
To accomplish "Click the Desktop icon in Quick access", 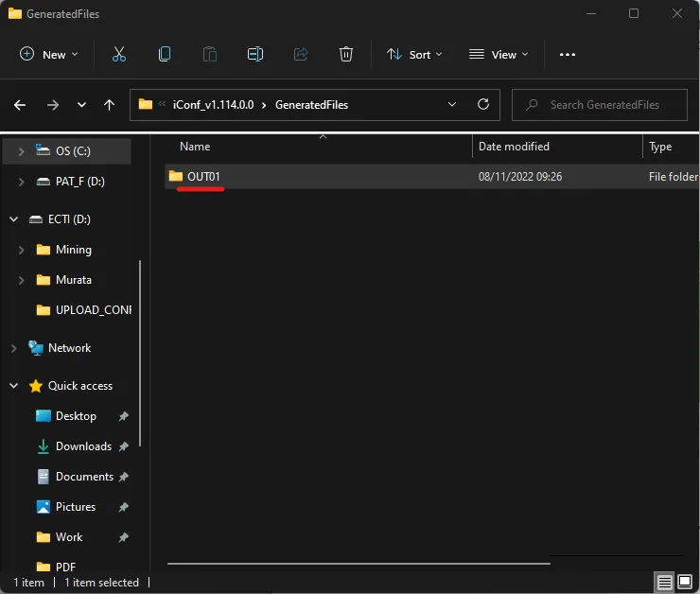I will [x=43, y=416].
